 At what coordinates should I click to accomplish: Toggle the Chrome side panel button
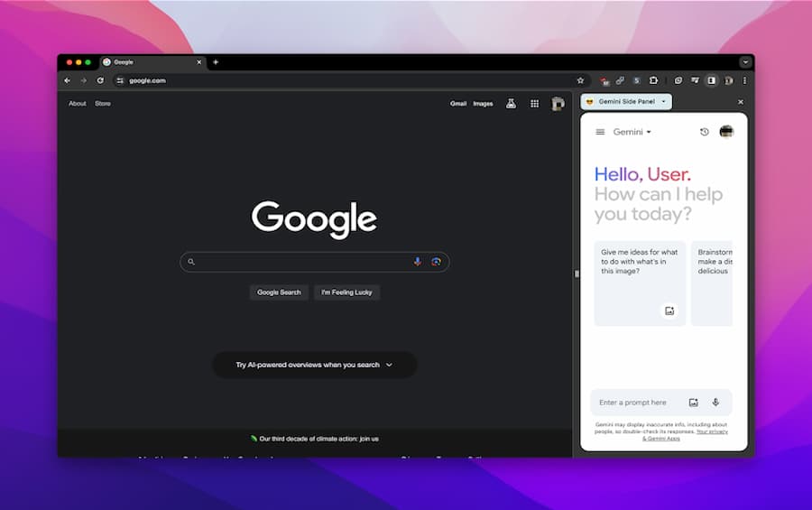(x=712, y=80)
